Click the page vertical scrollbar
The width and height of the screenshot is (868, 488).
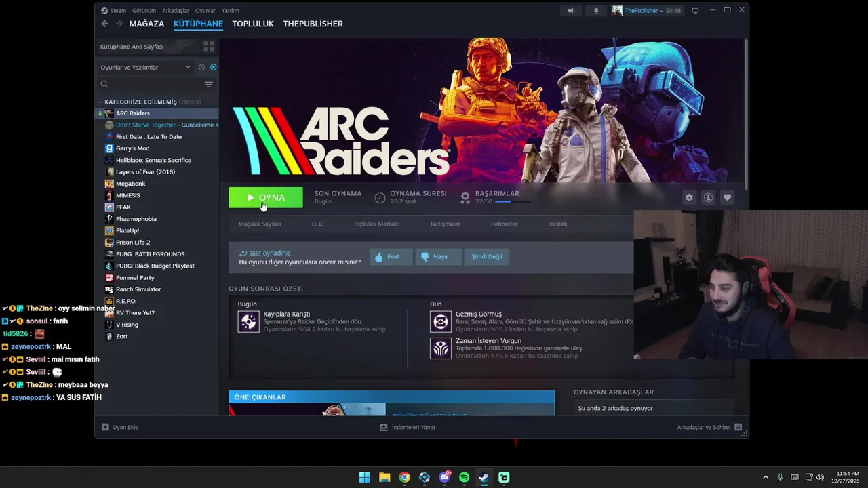(x=746, y=114)
